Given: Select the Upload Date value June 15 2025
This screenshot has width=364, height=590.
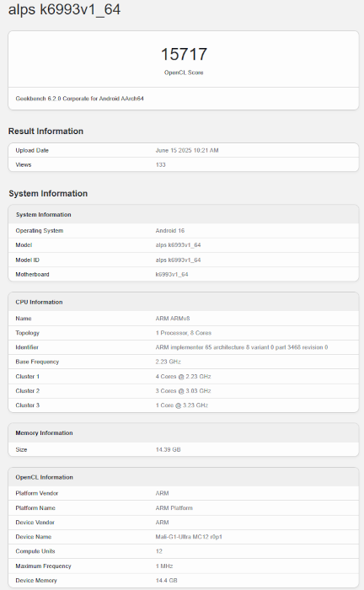Looking at the screenshot, I should click(187, 150).
